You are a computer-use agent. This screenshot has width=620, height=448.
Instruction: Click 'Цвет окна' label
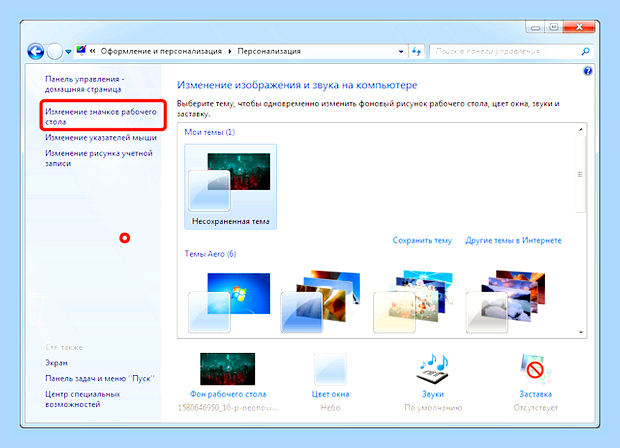(x=330, y=394)
